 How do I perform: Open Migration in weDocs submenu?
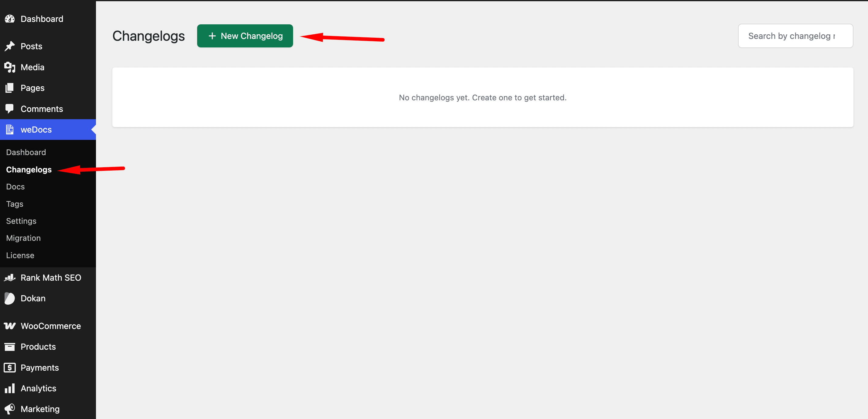(x=23, y=238)
